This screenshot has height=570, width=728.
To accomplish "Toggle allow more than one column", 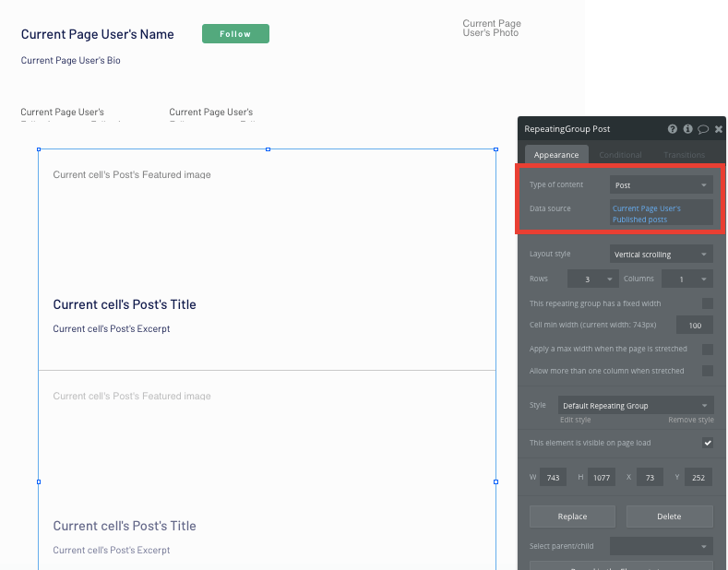I will coord(708,371).
